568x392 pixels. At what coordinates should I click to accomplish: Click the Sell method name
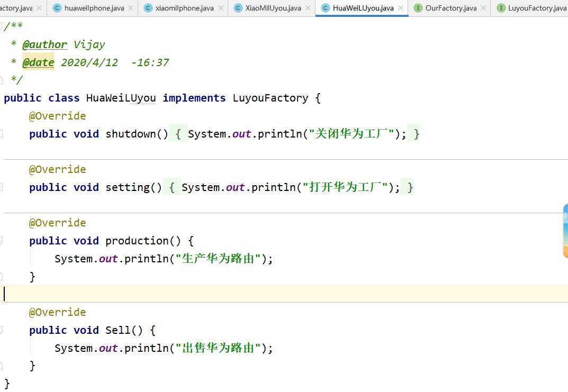[118, 330]
